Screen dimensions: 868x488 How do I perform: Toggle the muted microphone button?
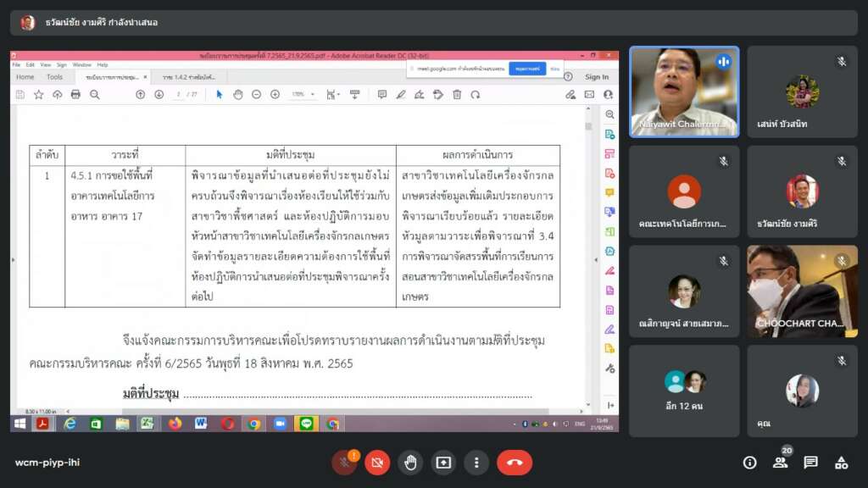coord(344,463)
